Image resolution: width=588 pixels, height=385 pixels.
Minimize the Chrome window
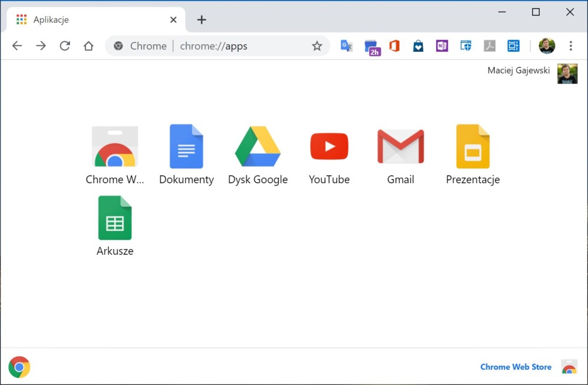502,12
